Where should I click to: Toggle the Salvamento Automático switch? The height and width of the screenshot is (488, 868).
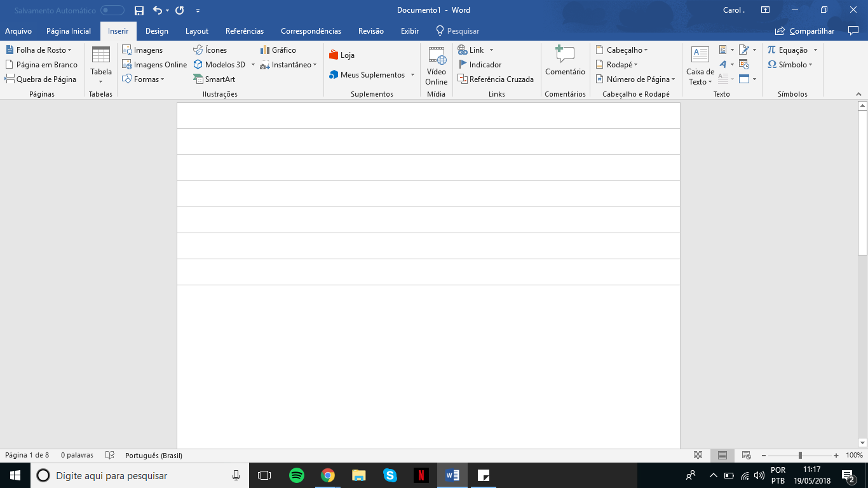(112, 10)
